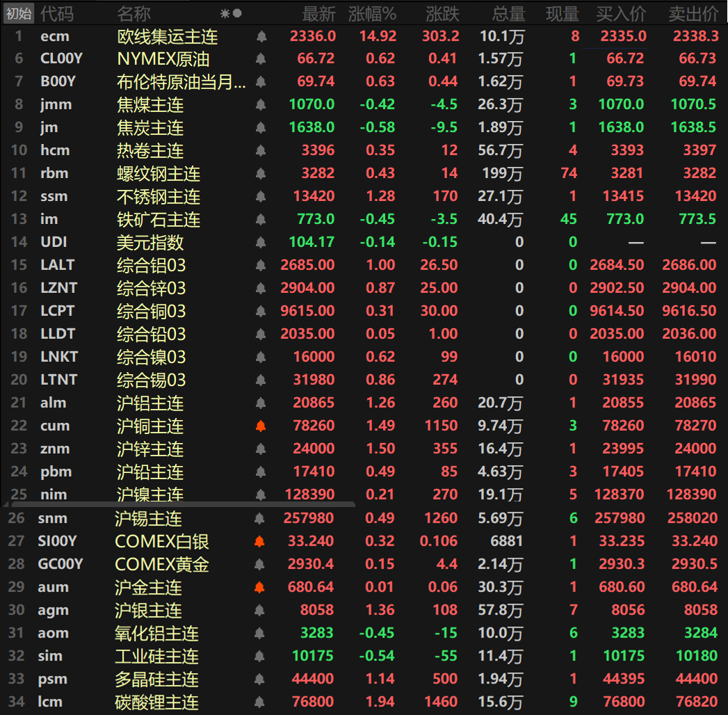Viewport: 728px width, 715px height.
Task: Open the 布伦特原油当月 contract name
Action: (181, 82)
